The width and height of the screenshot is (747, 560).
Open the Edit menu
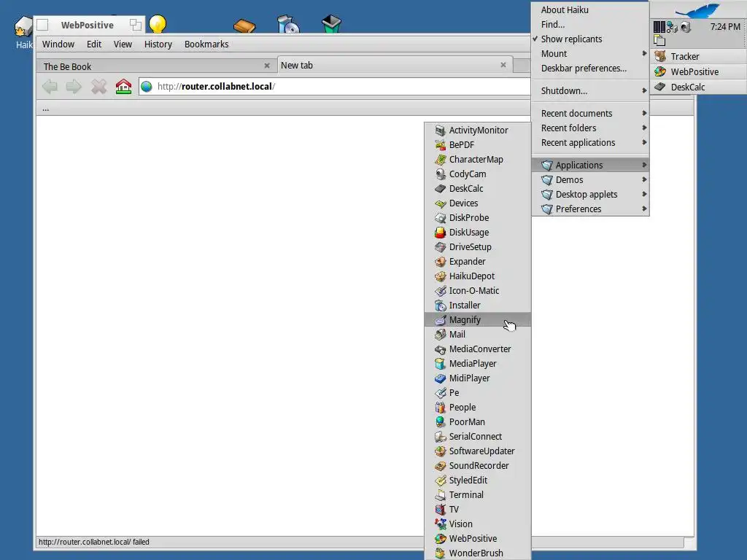point(94,44)
